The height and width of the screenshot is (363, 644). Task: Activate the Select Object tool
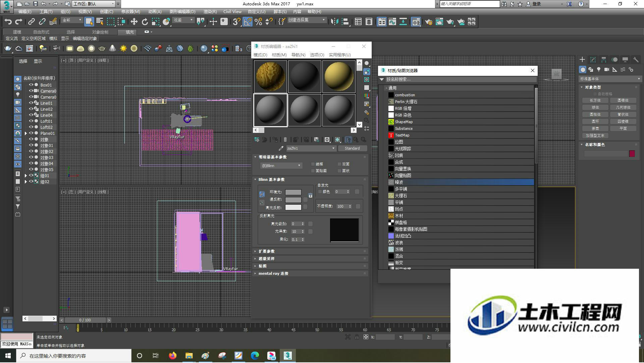[89, 22]
